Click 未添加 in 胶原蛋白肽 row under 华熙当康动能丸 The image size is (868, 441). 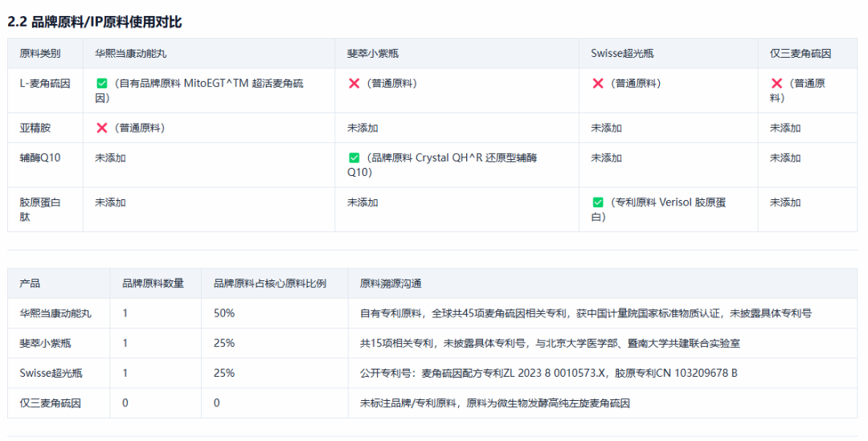pyautogui.click(x=110, y=202)
